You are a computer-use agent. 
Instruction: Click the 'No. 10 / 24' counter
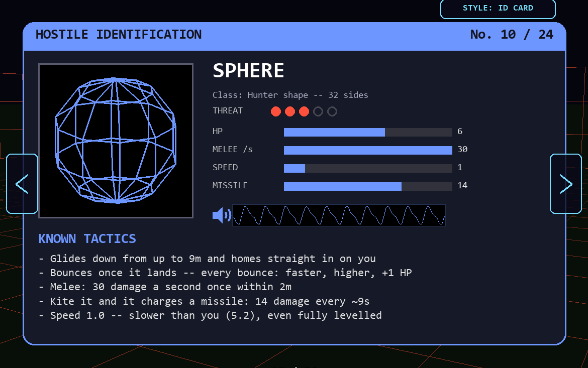point(512,35)
